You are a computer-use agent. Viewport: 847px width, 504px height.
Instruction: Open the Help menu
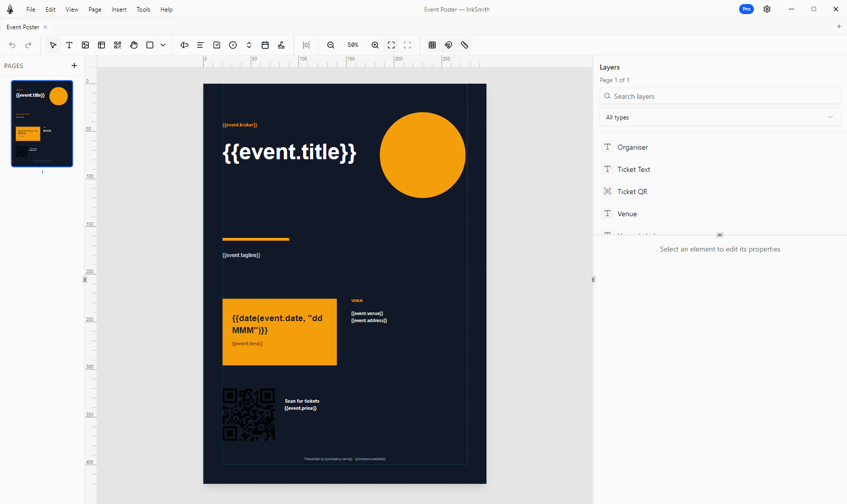[x=166, y=10]
